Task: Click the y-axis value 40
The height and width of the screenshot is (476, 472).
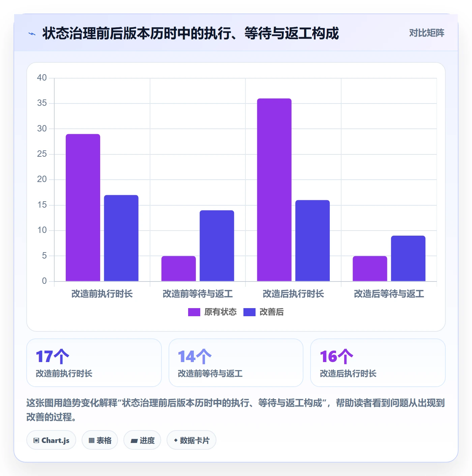Action: [42, 78]
